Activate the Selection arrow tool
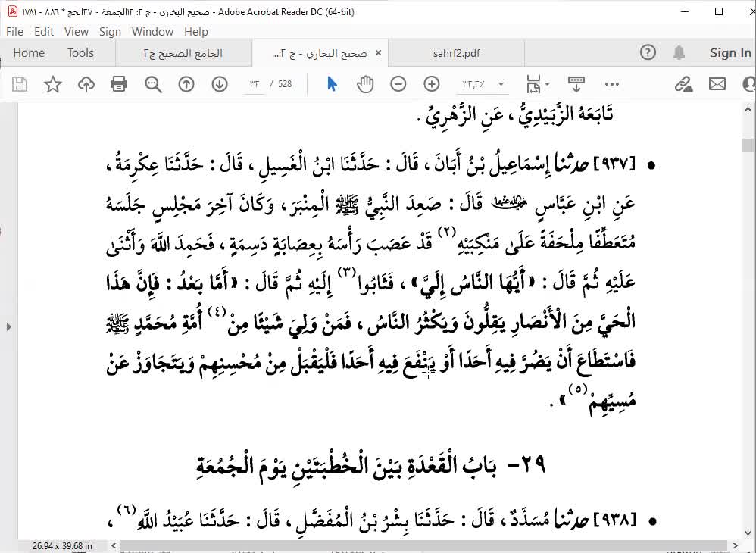 pos(332,84)
